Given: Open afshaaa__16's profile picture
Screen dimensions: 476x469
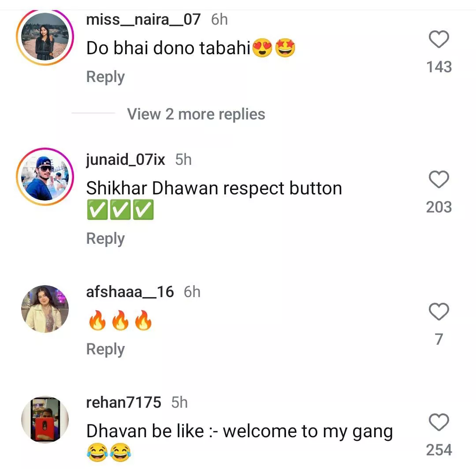Looking at the screenshot, I should click(45, 309).
